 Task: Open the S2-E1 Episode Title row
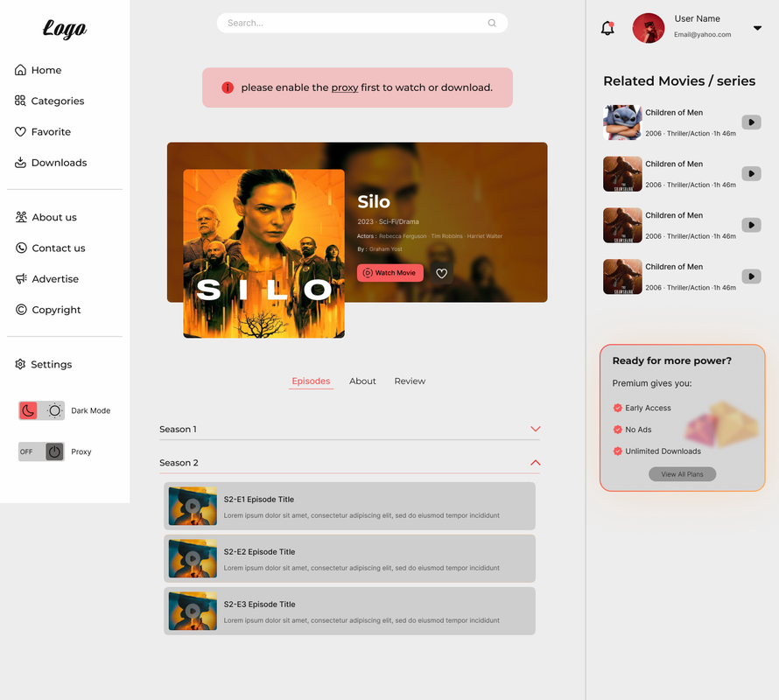[350, 506]
